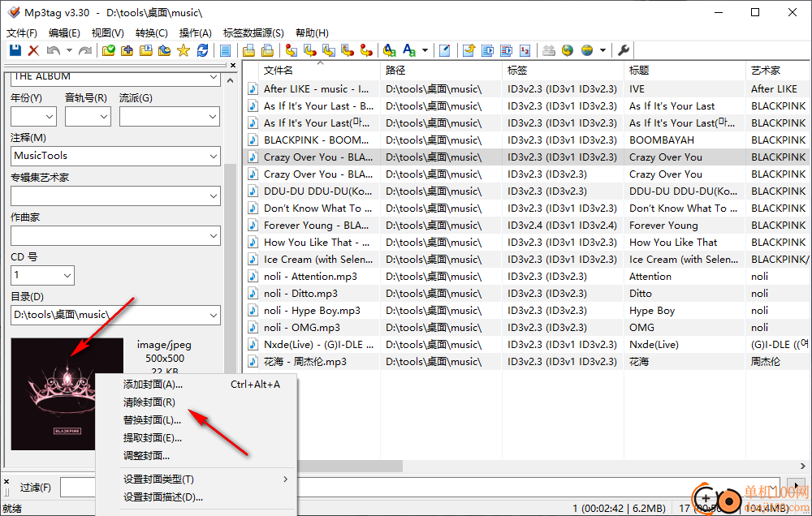Click the Filename to Filename convert icon
This screenshot has height=516, width=812.
click(328, 50)
